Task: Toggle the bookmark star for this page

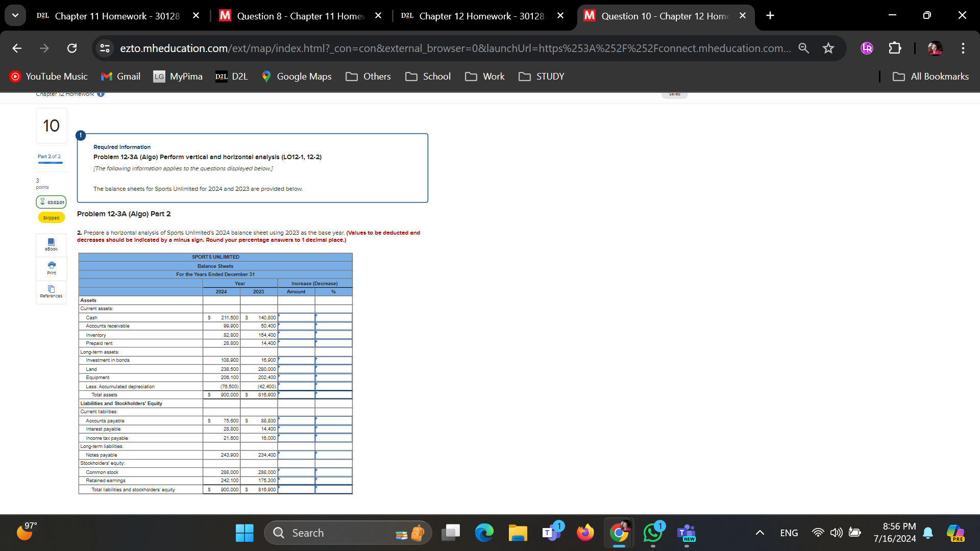Action: [828, 48]
